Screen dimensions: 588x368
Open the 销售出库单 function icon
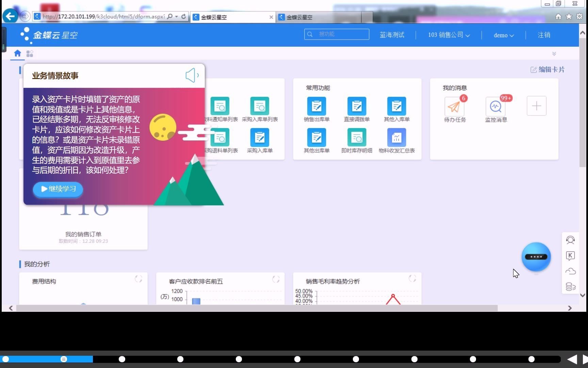click(x=316, y=106)
